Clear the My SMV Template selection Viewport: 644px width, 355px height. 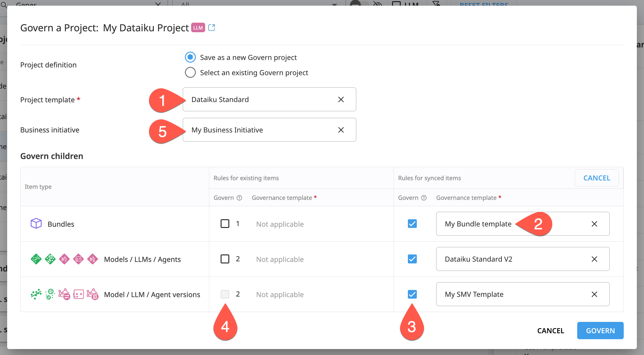pos(594,294)
